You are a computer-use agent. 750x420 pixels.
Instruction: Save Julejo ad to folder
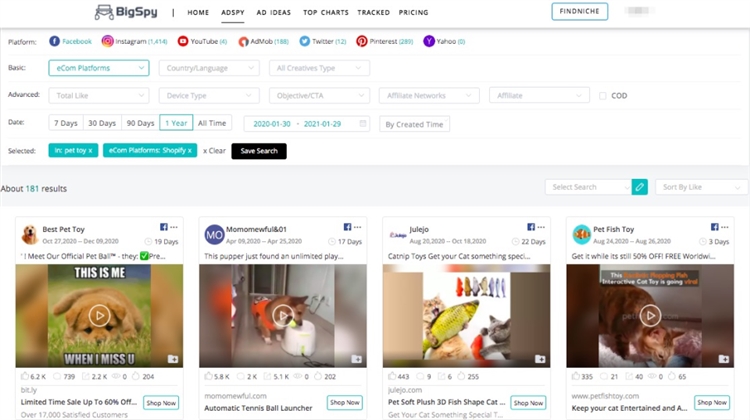coord(540,359)
